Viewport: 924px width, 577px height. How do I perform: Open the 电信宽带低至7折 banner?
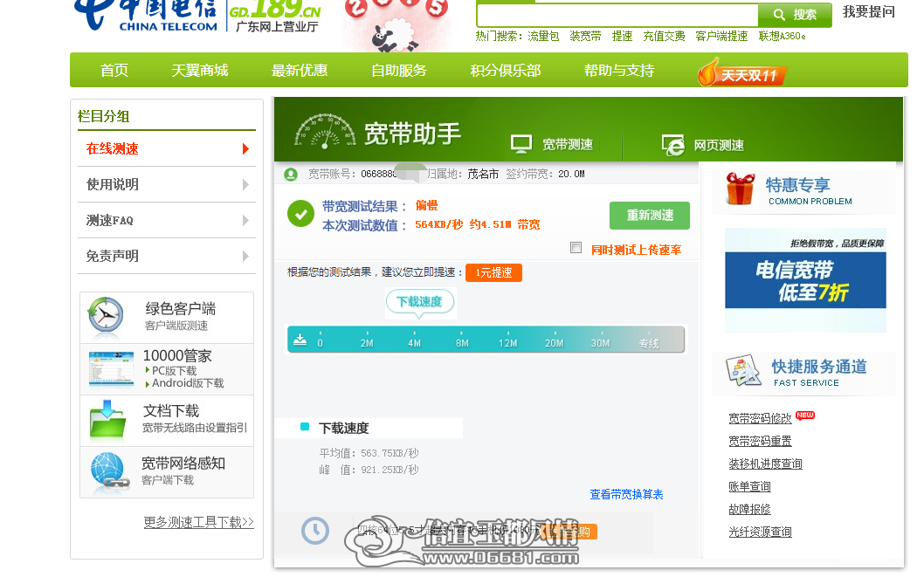click(x=805, y=279)
